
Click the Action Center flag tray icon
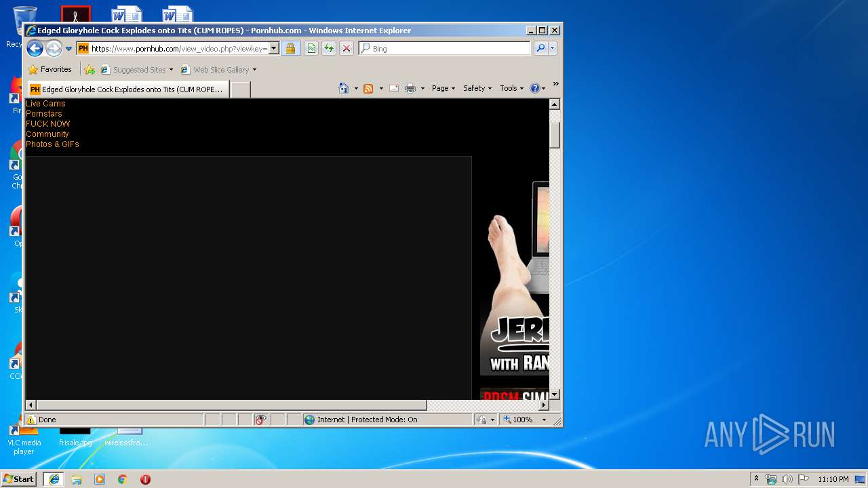coord(804,479)
